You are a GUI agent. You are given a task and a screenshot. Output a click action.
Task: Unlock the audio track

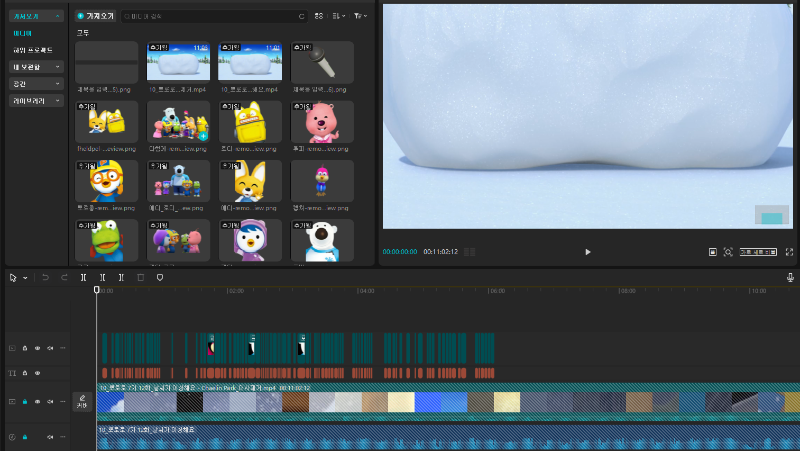tap(24, 437)
